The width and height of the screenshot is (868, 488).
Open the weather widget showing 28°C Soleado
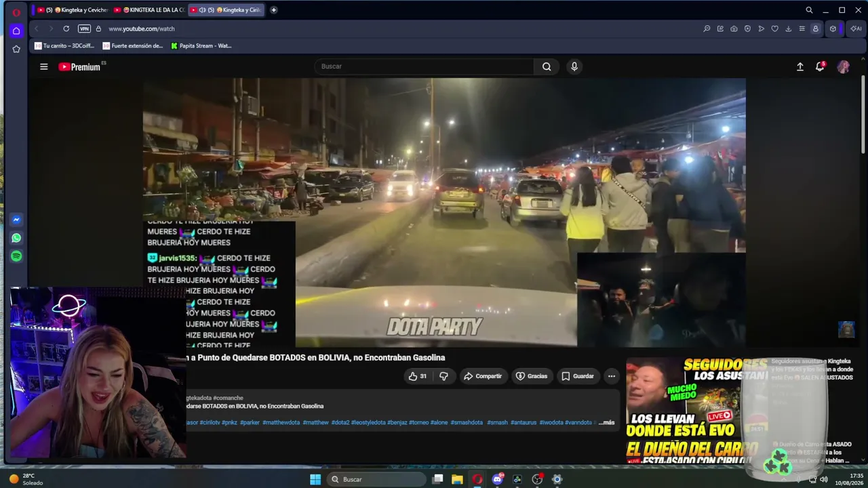[26, 479]
